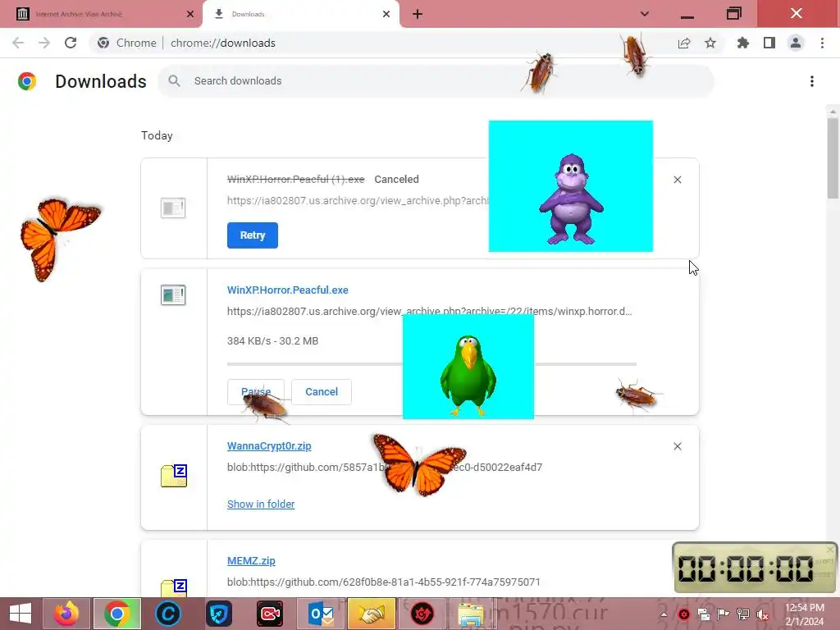This screenshot has height=630, width=840.
Task: Click the green parrot character window
Action: (468, 367)
